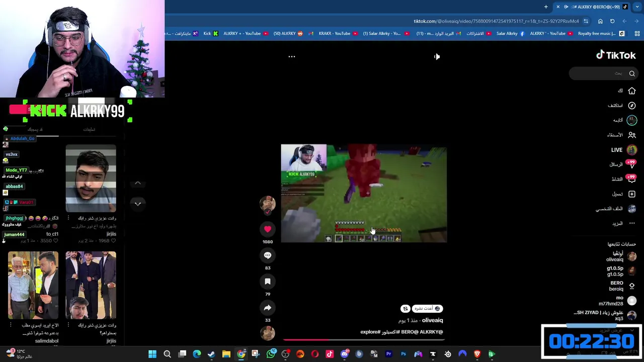Viewport: 644px width, 362px height.
Task: Open Salar Alkrky Facebook bookmark
Action: (x=510, y=34)
